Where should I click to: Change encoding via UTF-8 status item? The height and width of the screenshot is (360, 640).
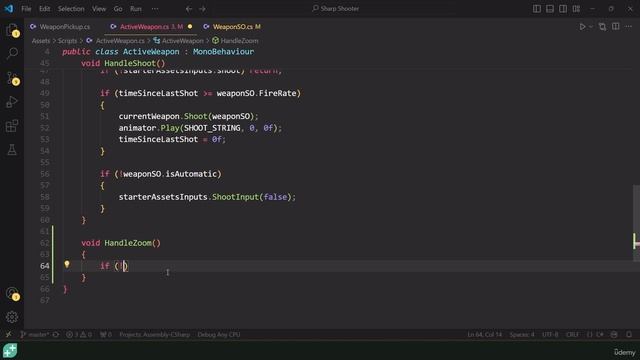point(550,334)
